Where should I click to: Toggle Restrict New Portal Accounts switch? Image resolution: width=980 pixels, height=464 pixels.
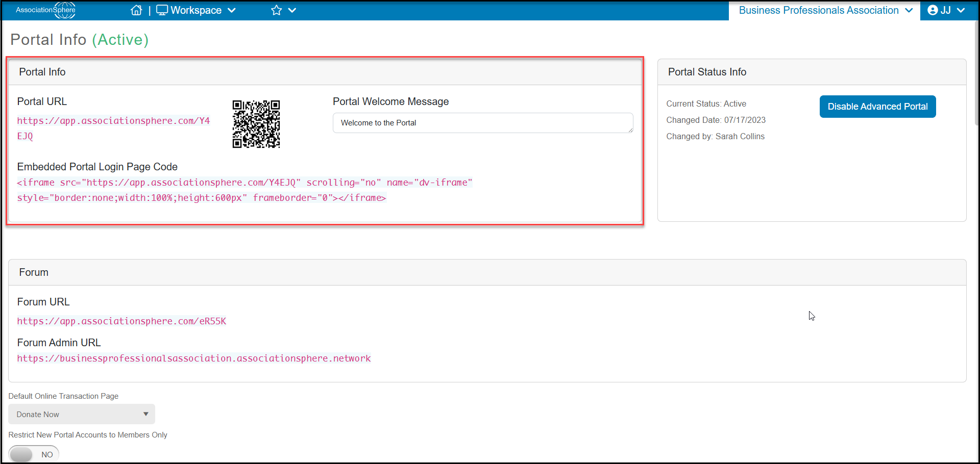click(x=34, y=454)
